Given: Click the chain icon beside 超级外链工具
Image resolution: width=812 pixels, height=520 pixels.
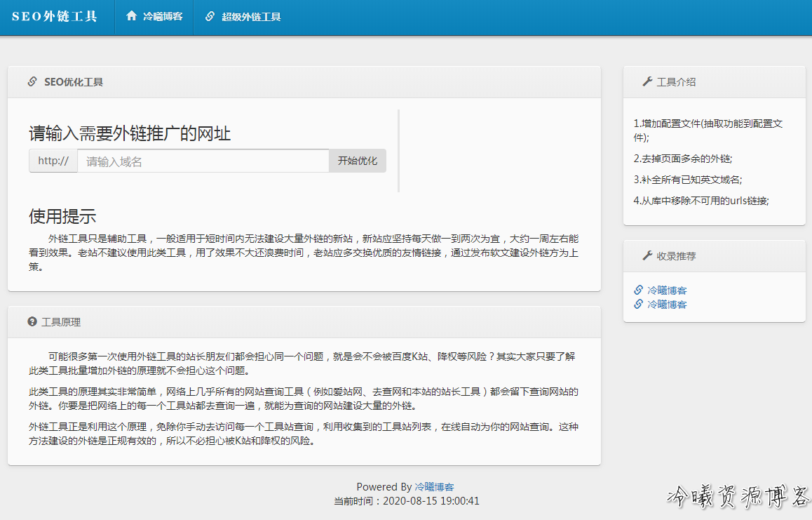Looking at the screenshot, I should 210,17.
